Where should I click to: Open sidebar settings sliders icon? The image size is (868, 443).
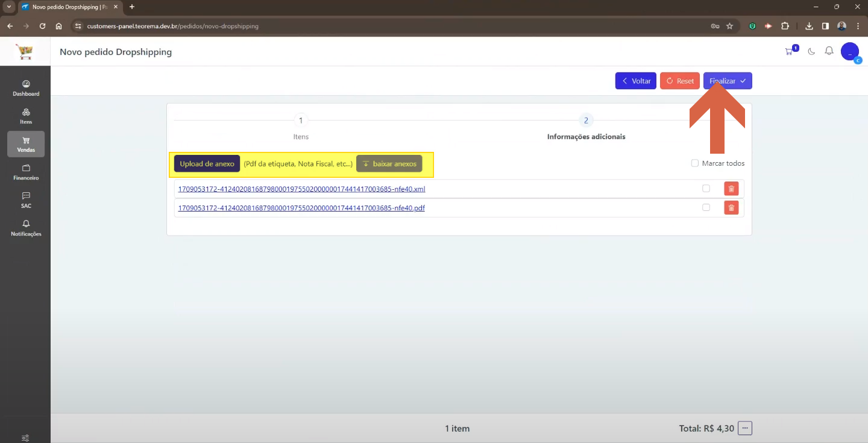(x=25, y=438)
